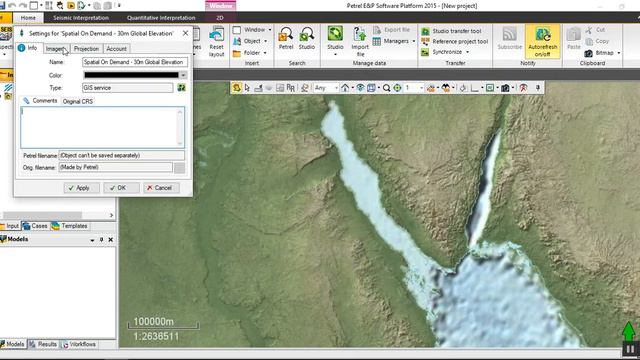Click Copy in Clipboard group

597,41
